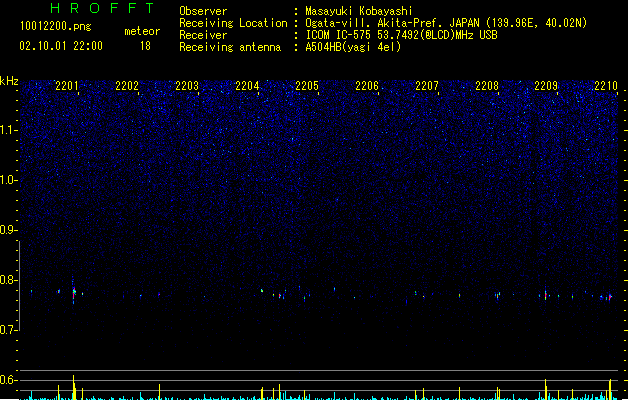Click the date stamp 02.10.01 22:00
This screenshot has height=400, width=629.
coord(61,46)
